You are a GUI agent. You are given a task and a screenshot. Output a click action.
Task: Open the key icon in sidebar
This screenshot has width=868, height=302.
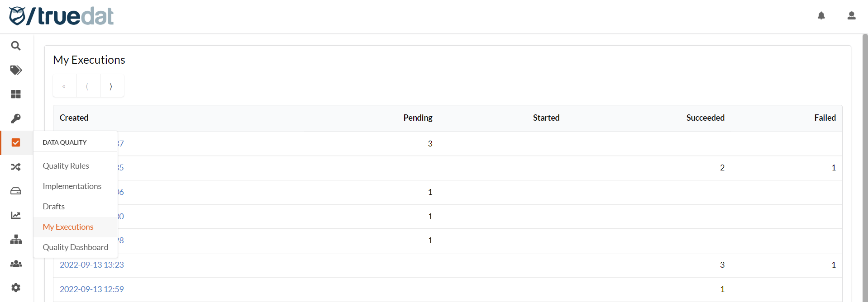click(16, 118)
